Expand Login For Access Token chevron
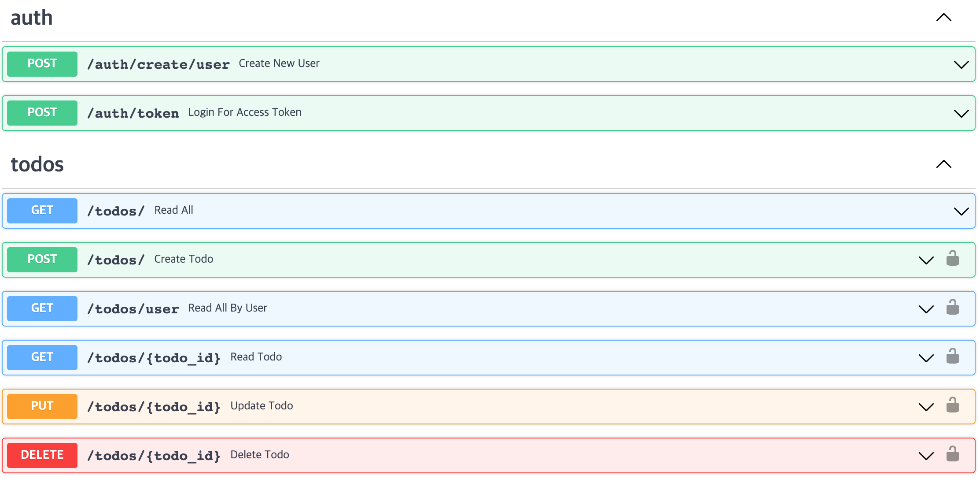This screenshot has width=980, height=483. tap(961, 114)
